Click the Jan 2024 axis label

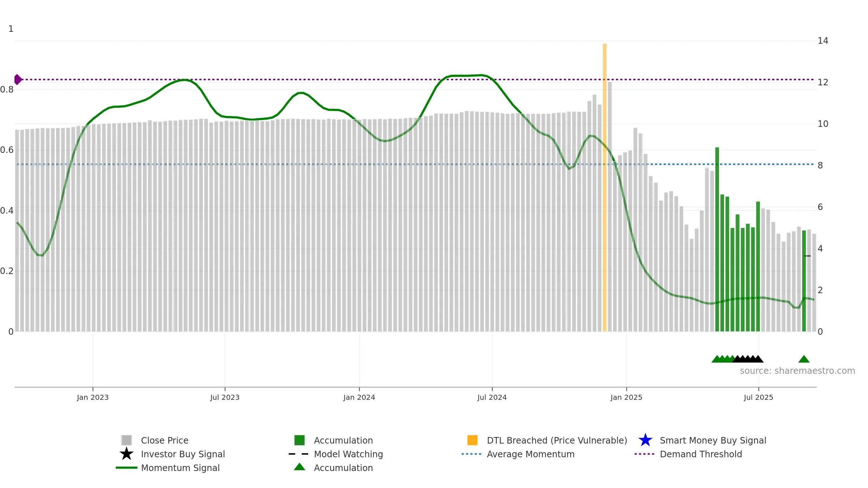point(359,397)
